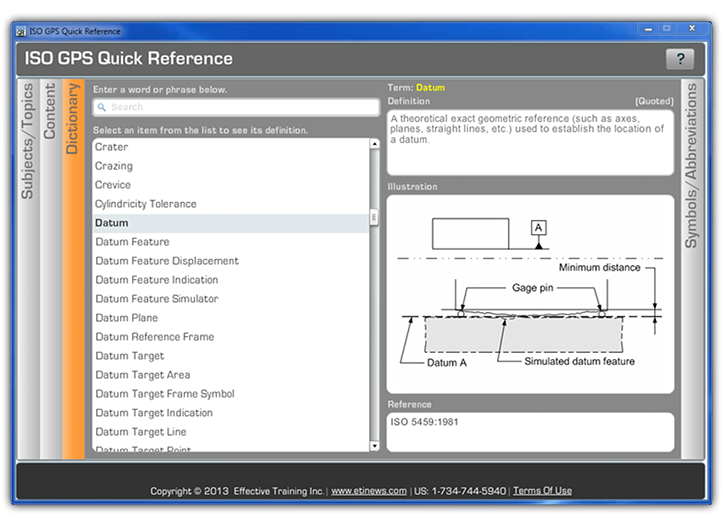Choose Datum Feature Simulator entry
The height and width of the screenshot is (518, 723).
click(156, 299)
